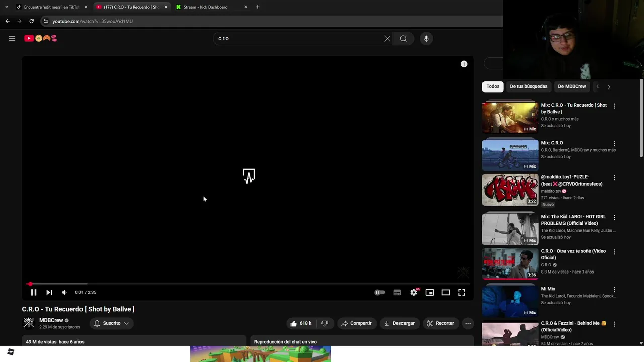This screenshot has height=362, width=644.
Task: Open more actions ellipsis below video
Action: [x=468, y=323]
